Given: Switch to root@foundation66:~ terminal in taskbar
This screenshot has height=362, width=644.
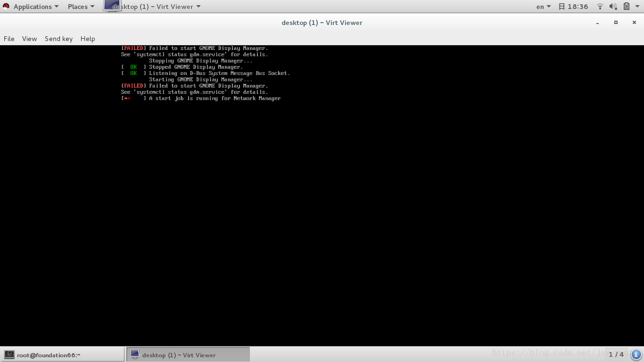Looking at the screenshot, I should pos(63,354).
